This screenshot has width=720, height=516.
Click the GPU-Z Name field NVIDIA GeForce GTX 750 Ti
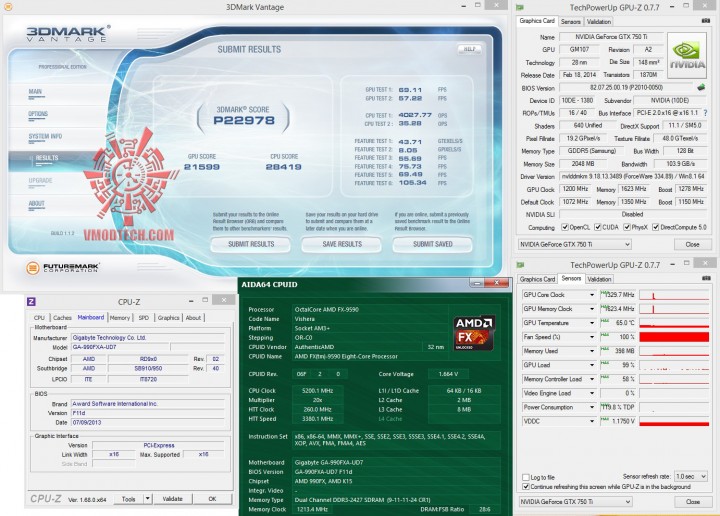tap(610, 37)
